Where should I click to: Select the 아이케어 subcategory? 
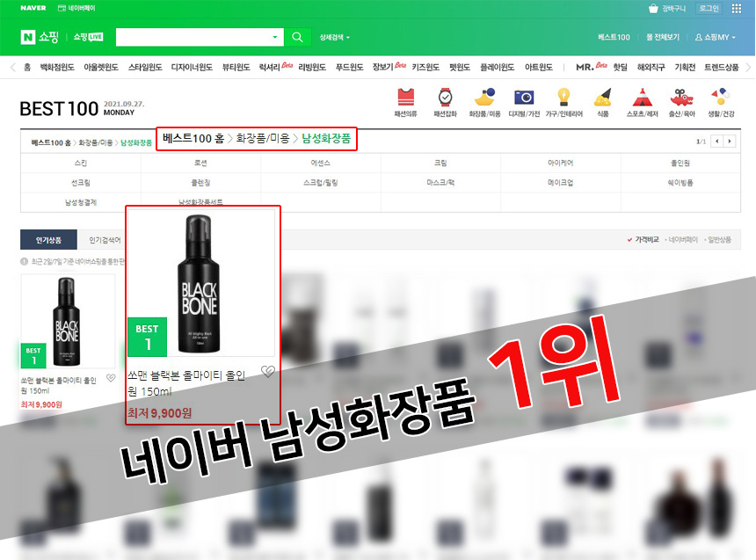click(x=561, y=163)
